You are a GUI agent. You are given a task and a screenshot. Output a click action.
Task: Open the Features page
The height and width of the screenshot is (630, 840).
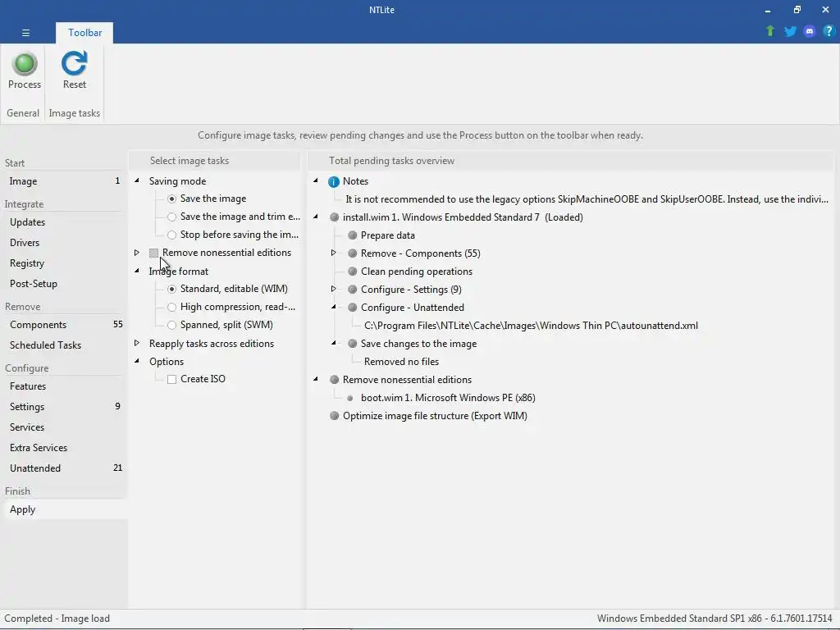click(64, 386)
